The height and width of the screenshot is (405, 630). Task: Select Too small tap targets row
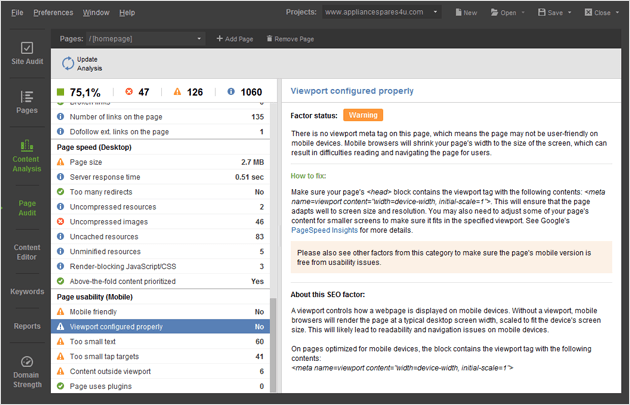click(x=160, y=356)
